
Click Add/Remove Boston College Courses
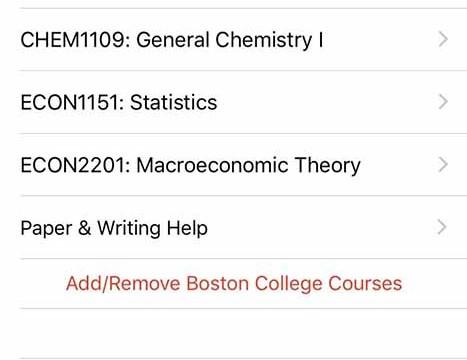pos(234,284)
